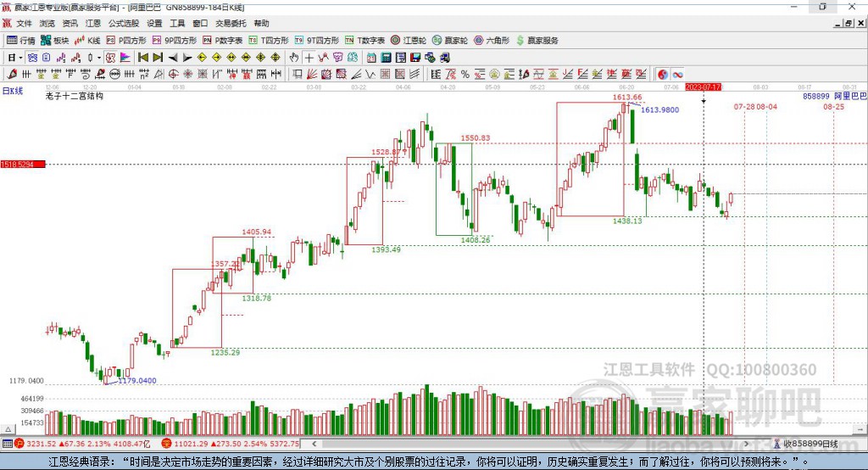The height and width of the screenshot is (470, 868).
Task: Restore the inner chart window
Action: click(849, 23)
